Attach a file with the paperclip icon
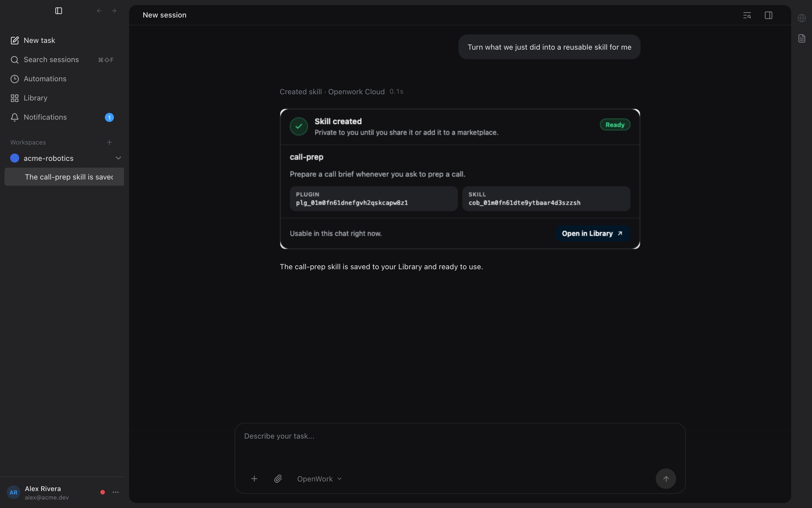 click(278, 479)
